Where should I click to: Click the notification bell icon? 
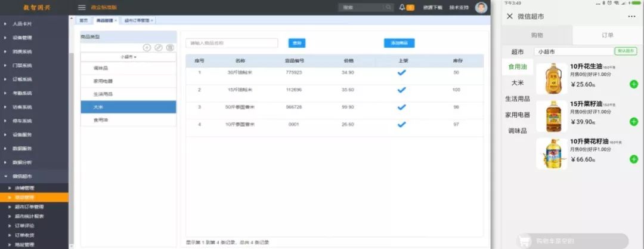click(x=402, y=7)
